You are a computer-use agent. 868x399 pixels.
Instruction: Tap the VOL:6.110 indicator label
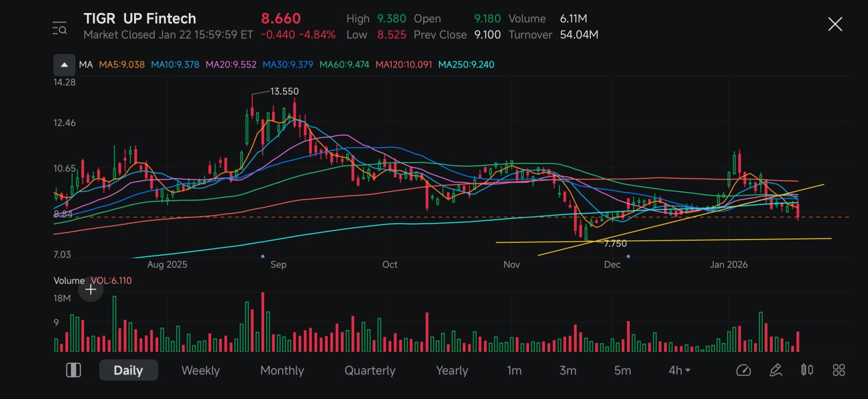coord(111,280)
